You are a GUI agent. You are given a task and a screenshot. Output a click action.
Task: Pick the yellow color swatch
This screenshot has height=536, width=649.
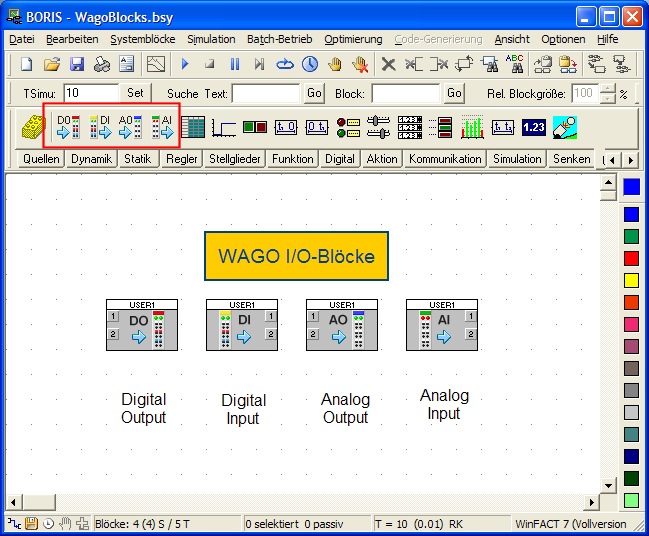point(631,280)
